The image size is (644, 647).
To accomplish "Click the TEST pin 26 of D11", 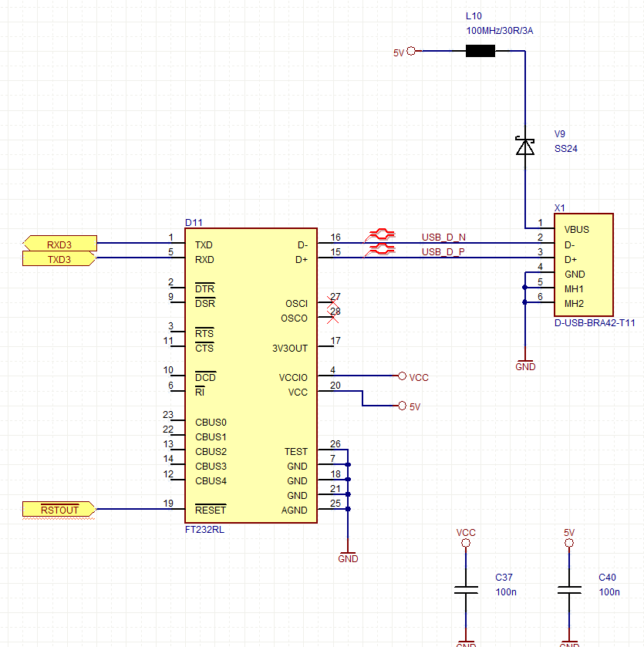I will pos(326,449).
